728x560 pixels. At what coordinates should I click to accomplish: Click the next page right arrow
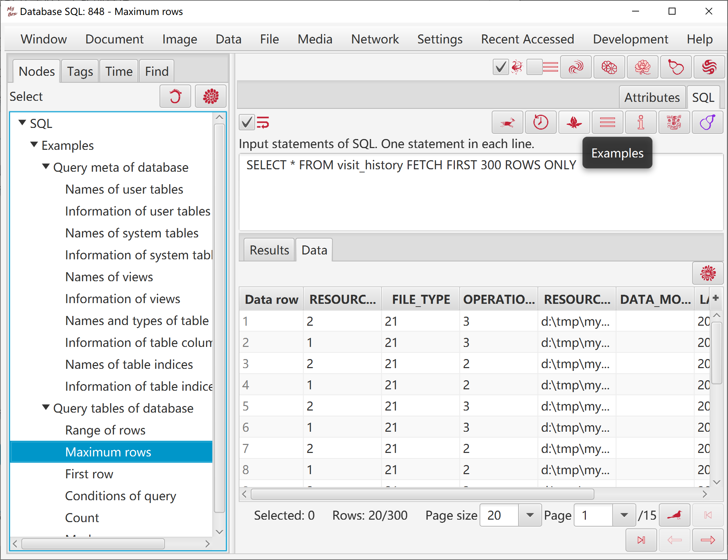(x=707, y=540)
